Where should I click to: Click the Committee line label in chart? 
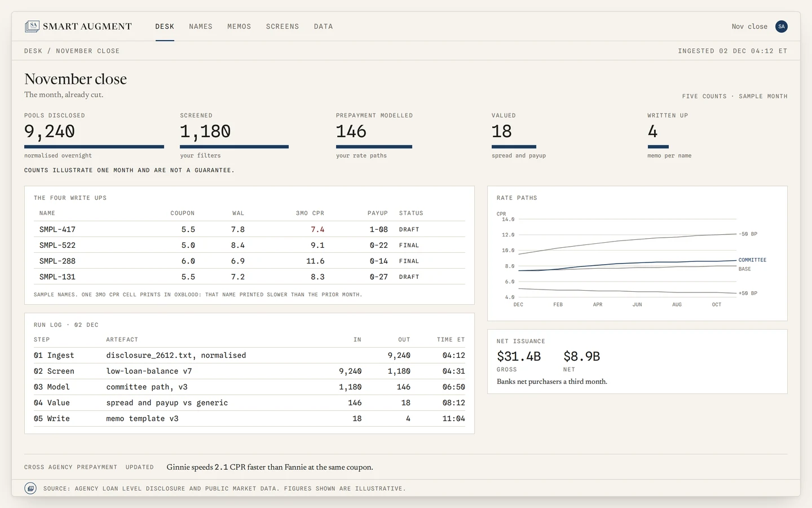point(752,260)
